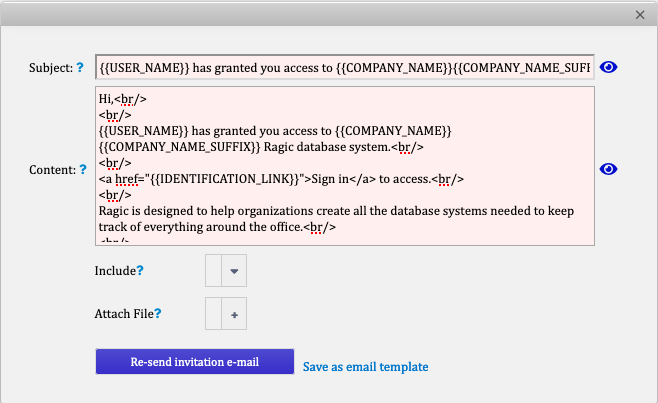Show help for Attach File option
The image size is (658, 403).
pyautogui.click(x=157, y=313)
